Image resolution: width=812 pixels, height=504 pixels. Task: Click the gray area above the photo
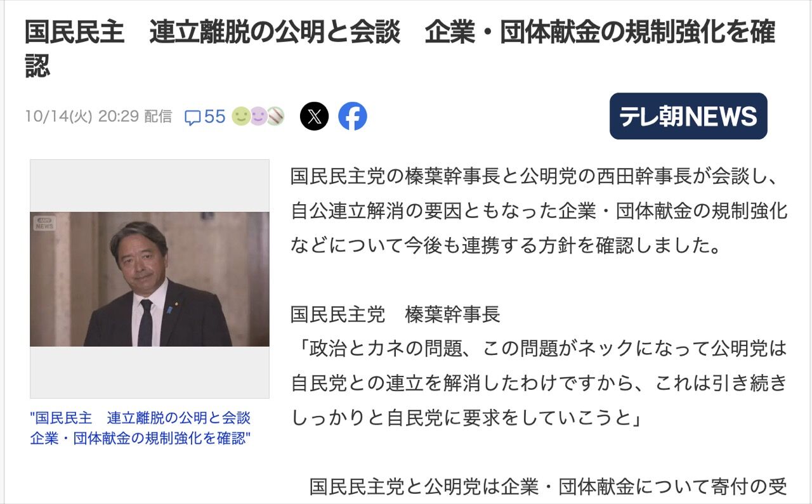[150, 186]
